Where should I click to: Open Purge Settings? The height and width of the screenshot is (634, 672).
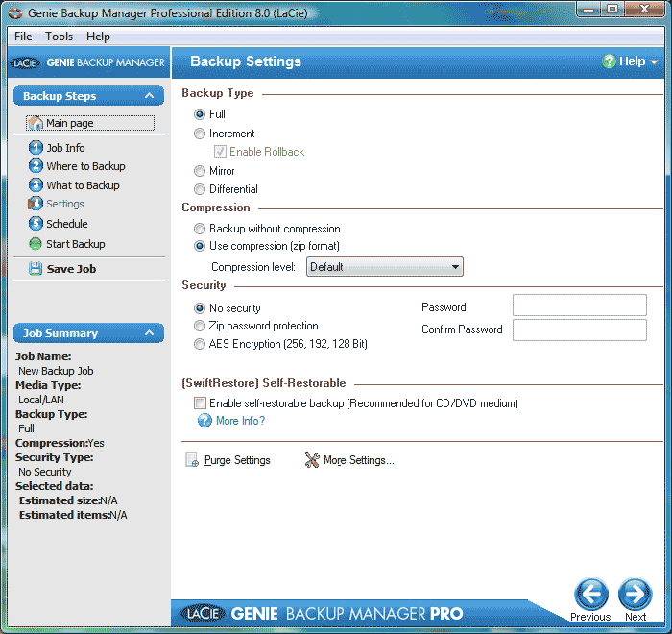point(237,460)
